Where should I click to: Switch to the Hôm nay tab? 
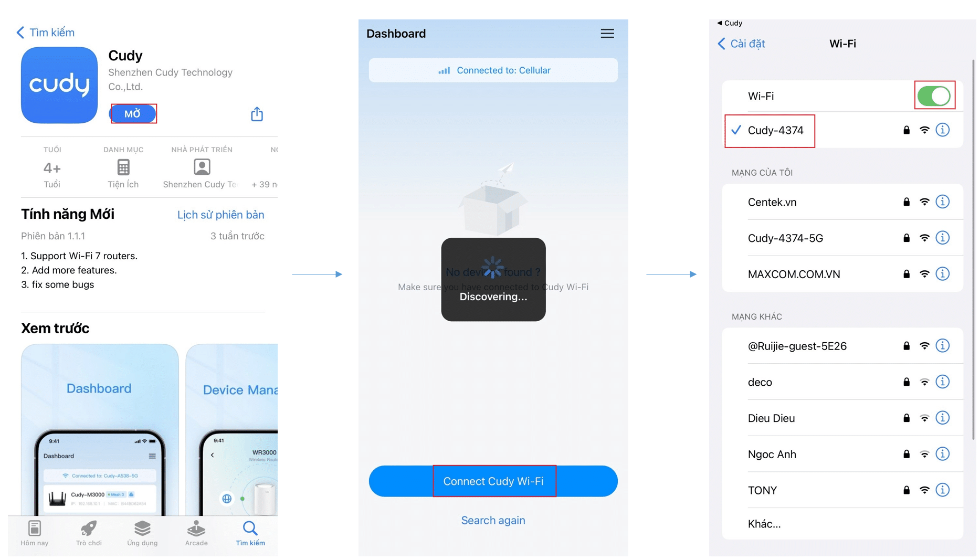(x=35, y=533)
